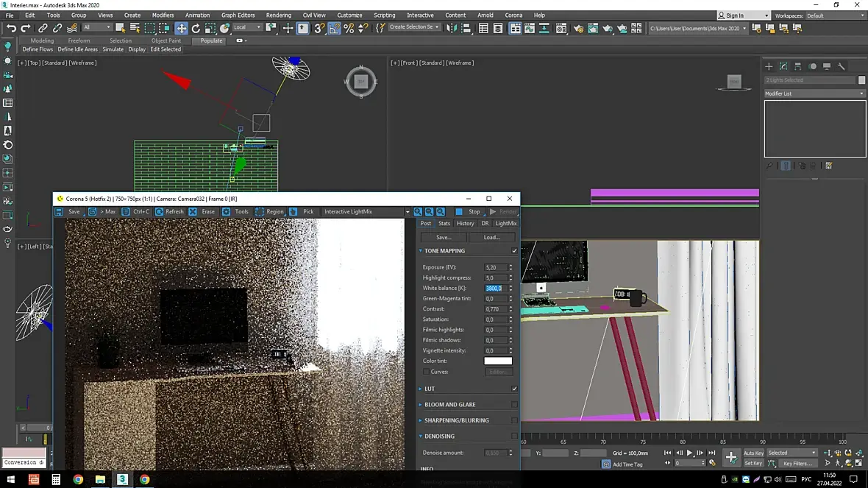Open the Color tint white swatch
This screenshot has height=488, width=868.
[x=498, y=361]
